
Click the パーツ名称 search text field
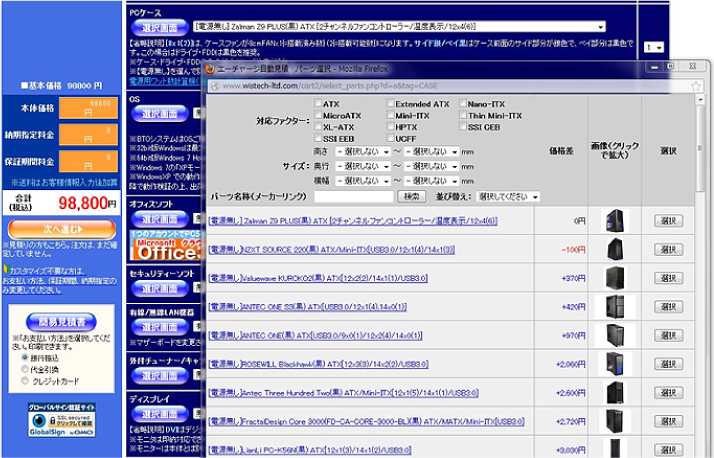pos(353,197)
